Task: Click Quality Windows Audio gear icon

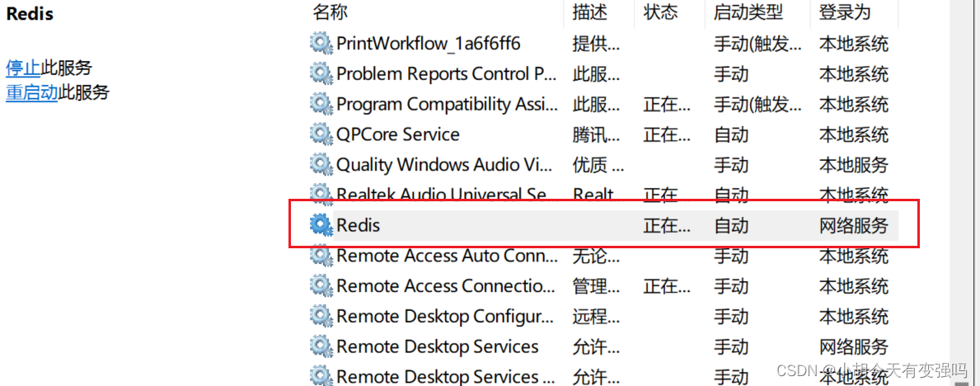Action: (321, 165)
